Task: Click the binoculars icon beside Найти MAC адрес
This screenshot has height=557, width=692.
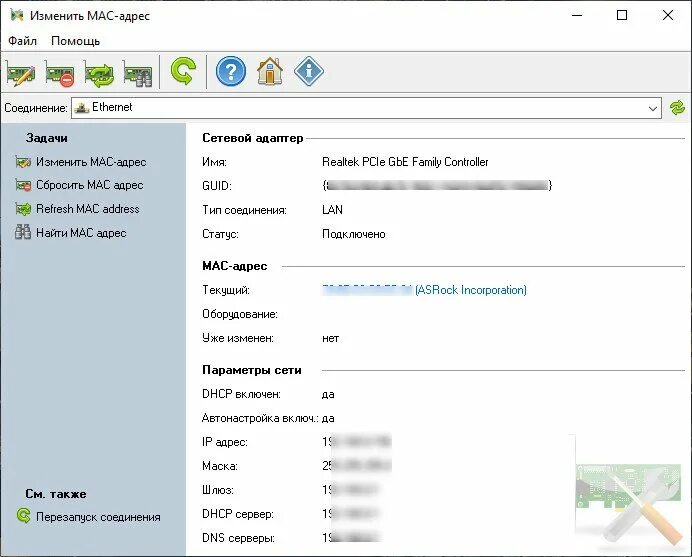Action: (x=23, y=232)
